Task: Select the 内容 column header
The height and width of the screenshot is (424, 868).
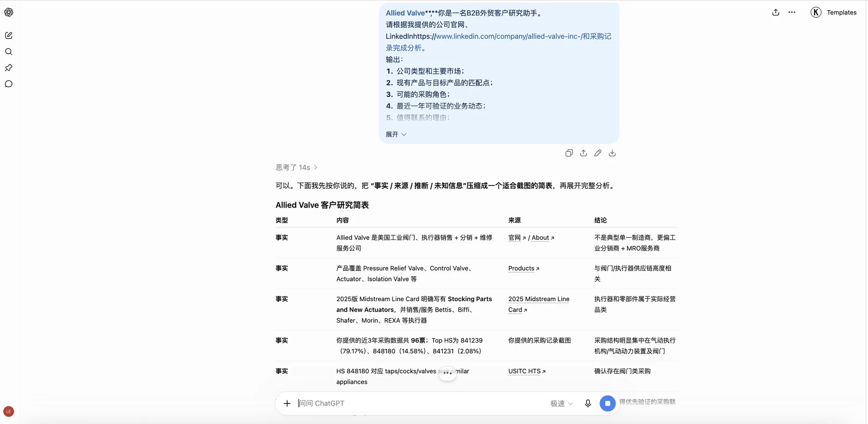Action: pyautogui.click(x=342, y=220)
